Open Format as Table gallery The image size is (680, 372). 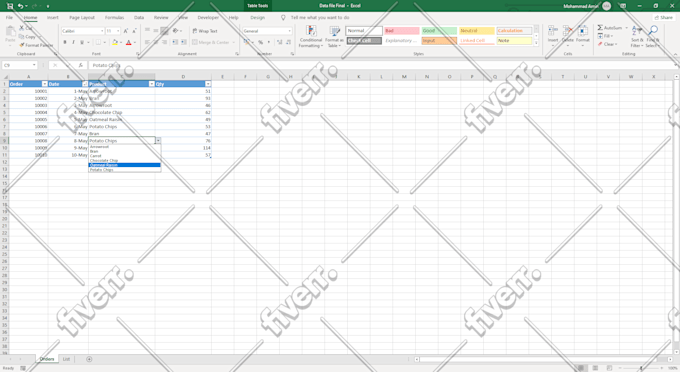[x=334, y=36]
